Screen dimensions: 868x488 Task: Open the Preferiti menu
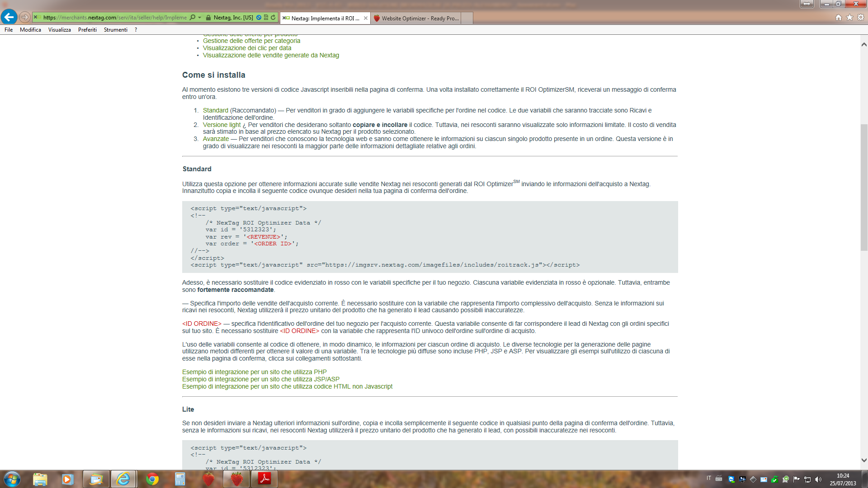[87, 30]
